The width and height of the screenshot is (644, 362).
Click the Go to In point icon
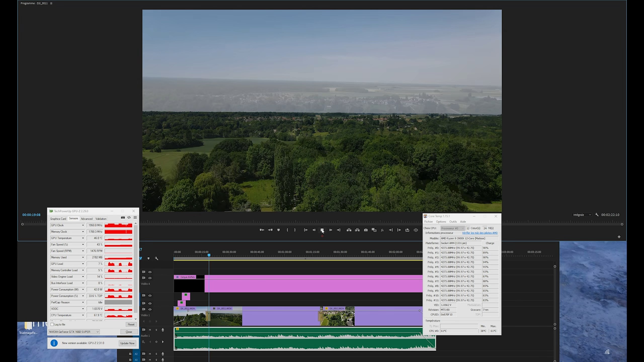point(306,230)
